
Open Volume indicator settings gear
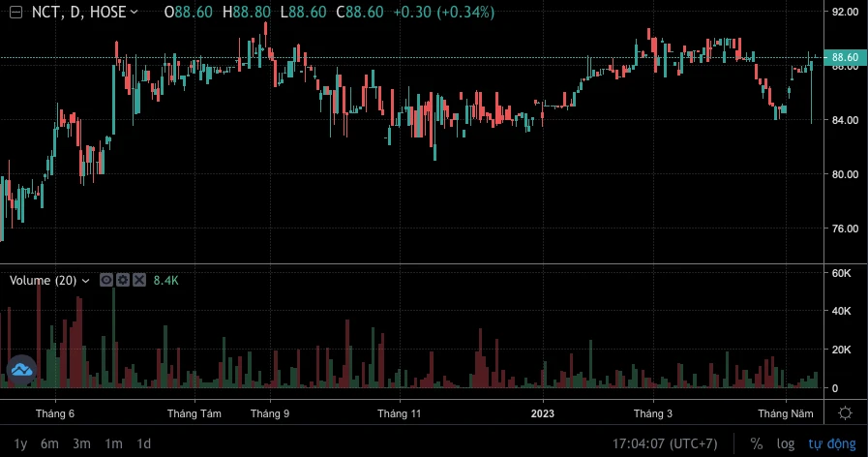coord(123,280)
